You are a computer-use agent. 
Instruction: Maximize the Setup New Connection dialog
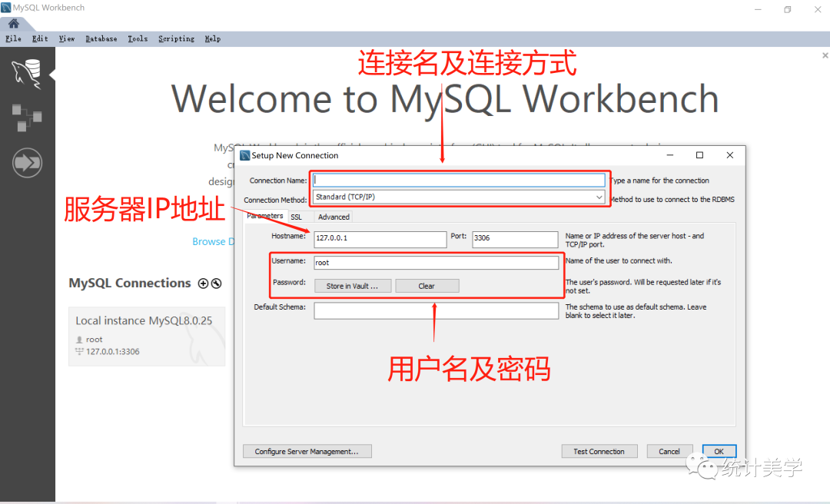point(699,155)
